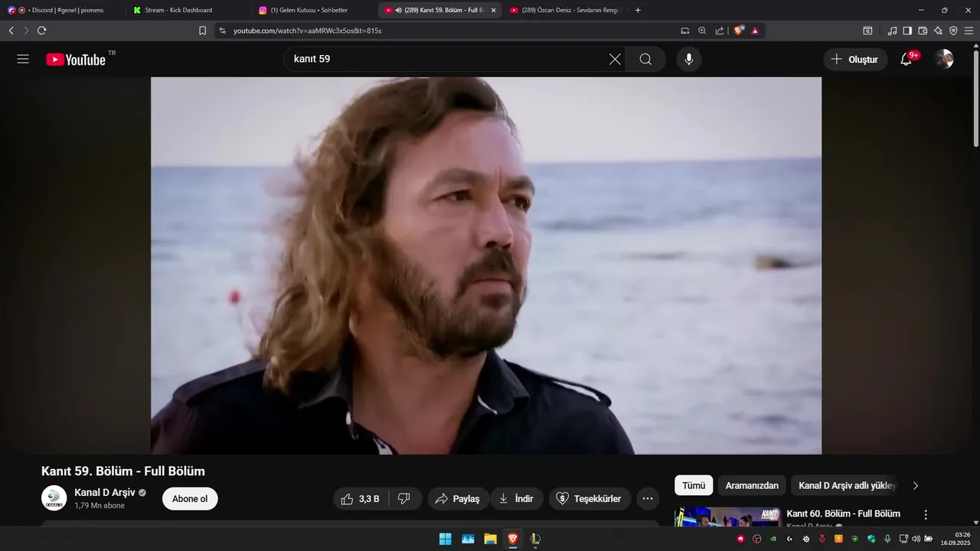The height and width of the screenshot is (551, 980).
Task: Open Brave Wallet icon
Action: [x=923, y=31]
